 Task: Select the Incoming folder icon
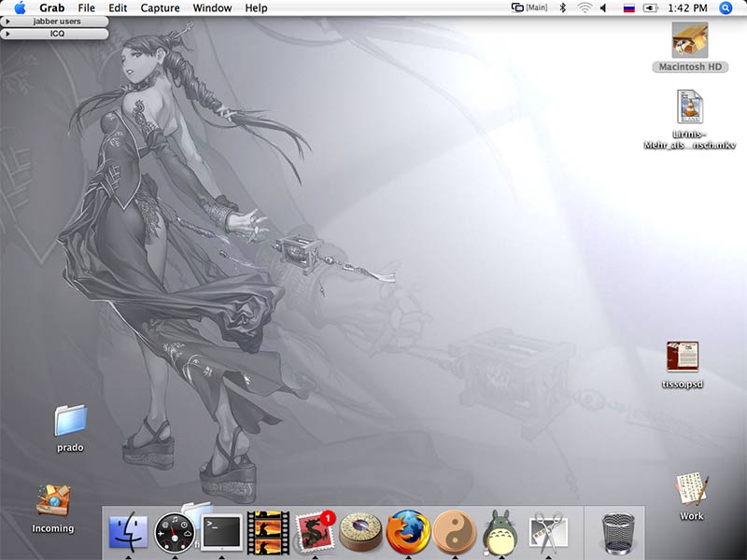click(53, 500)
